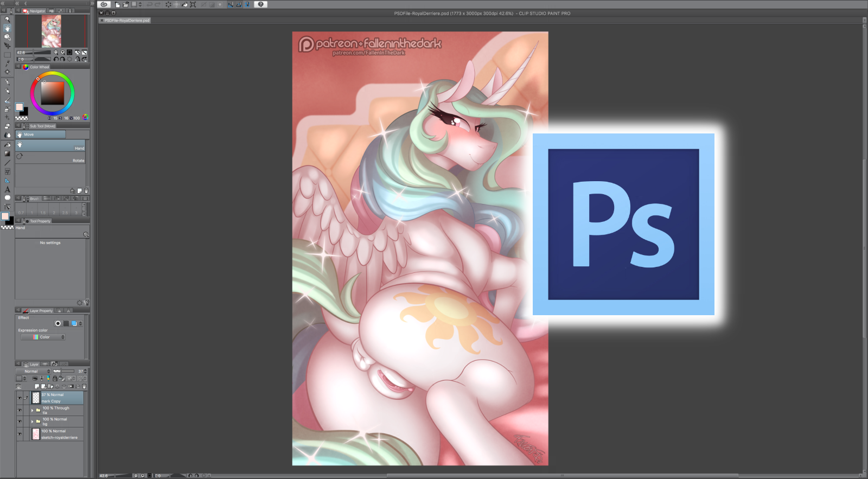Select the Balloon tool
The width and height of the screenshot is (868, 479).
pyautogui.click(x=7, y=198)
